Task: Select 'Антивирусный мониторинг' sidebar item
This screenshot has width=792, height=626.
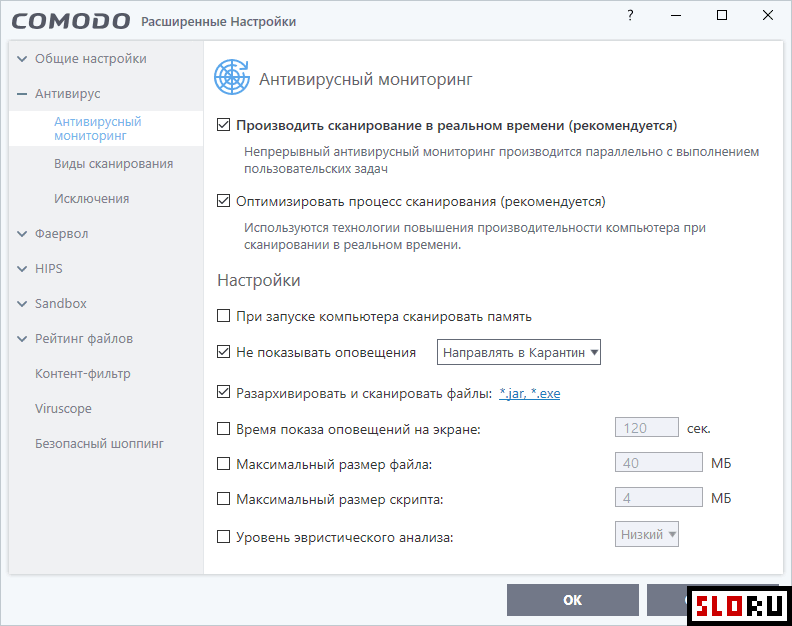Action: point(106,128)
